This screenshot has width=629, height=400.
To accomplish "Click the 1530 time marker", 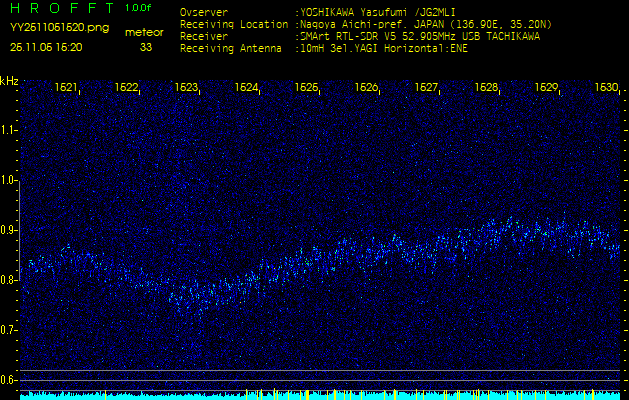I will click(x=605, y=88).
